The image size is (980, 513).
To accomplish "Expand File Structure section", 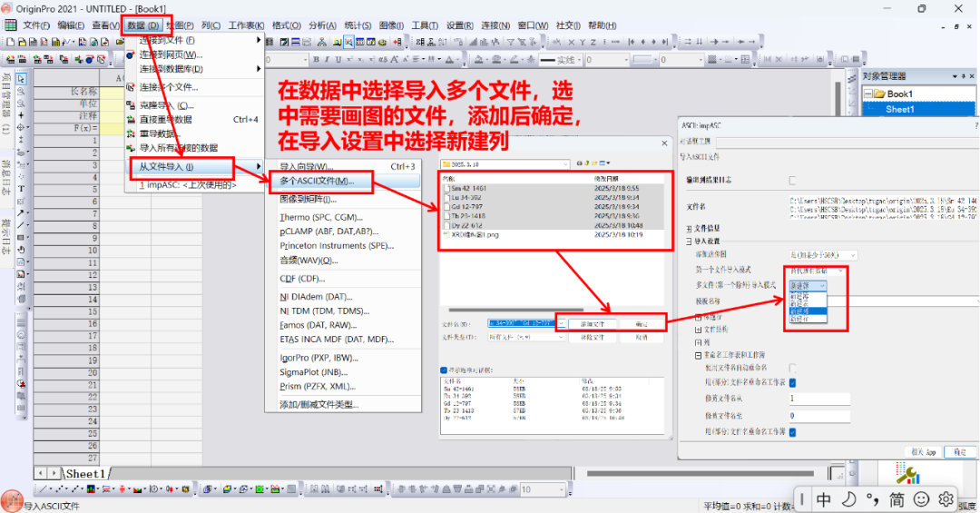I will [x=698, y=329].
